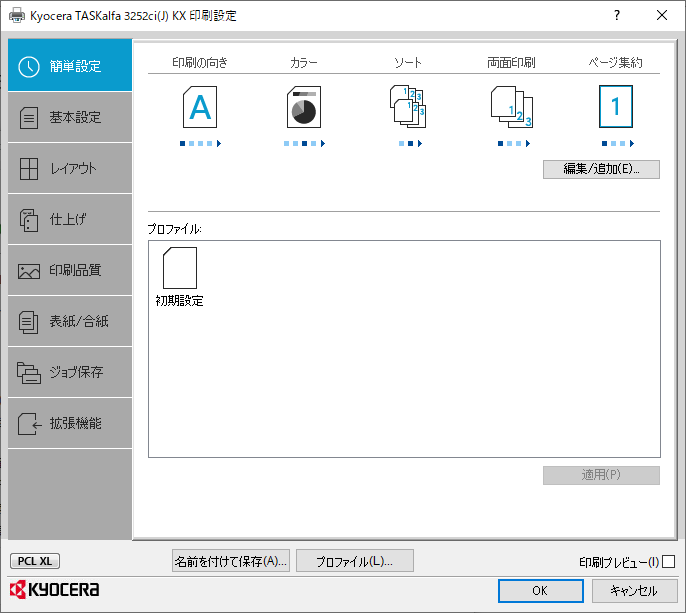Enable the 印刷プレビュー checkbox
686x613 pixels.
tap(669, 562)
